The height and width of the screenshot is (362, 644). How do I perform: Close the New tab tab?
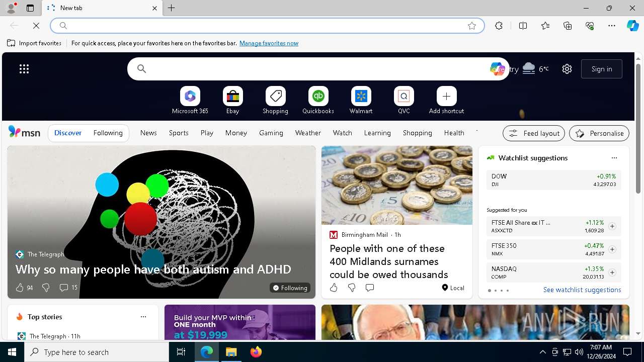click(x=154, y=8)
